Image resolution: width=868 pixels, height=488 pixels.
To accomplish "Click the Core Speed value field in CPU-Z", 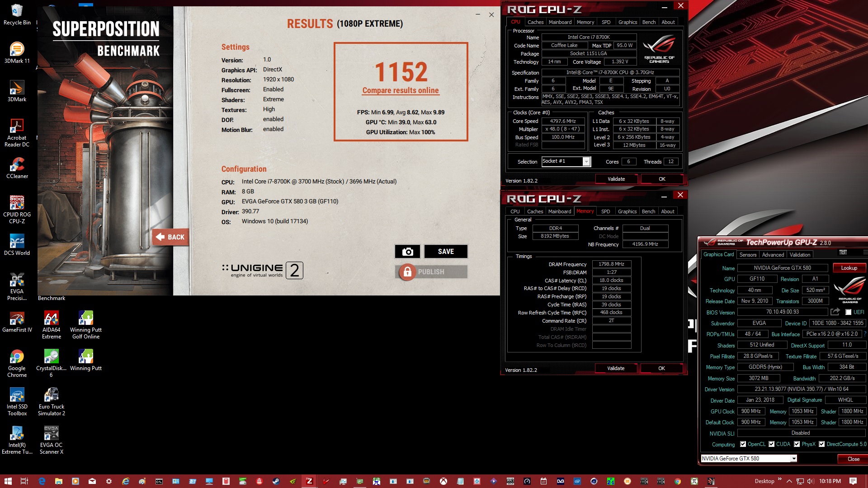I will tap(563, 121).
